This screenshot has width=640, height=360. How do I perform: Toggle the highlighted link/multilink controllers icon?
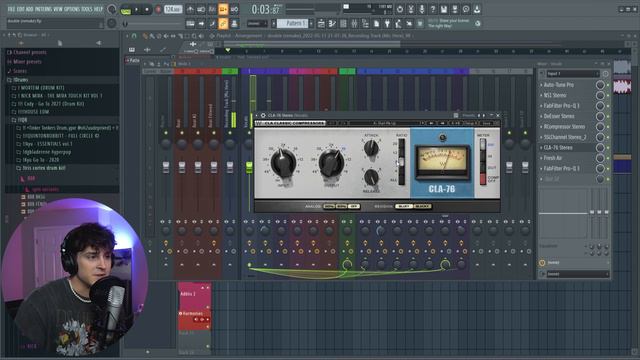click(223, 24)
